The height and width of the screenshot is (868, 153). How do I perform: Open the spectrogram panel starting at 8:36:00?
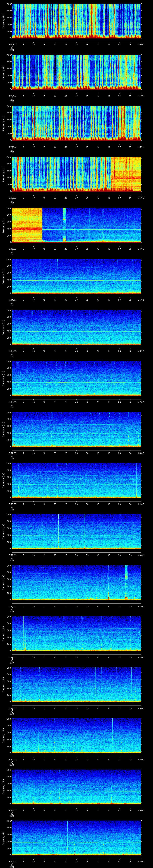point(77,378)
